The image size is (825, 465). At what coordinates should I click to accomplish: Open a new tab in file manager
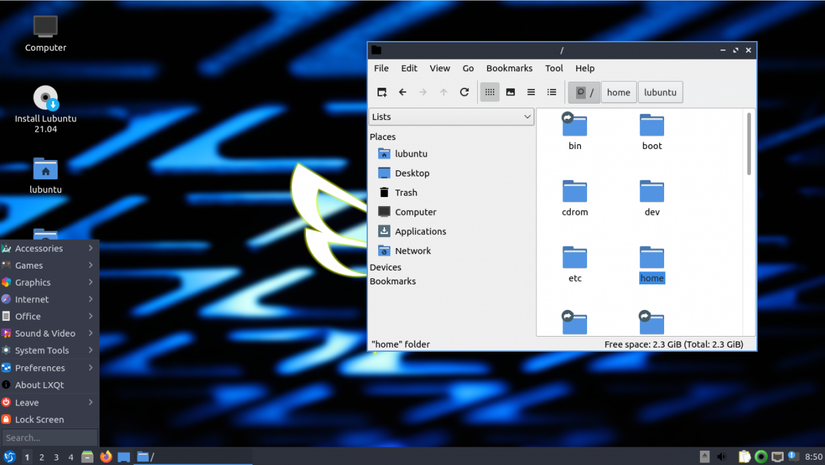[381, 92]
